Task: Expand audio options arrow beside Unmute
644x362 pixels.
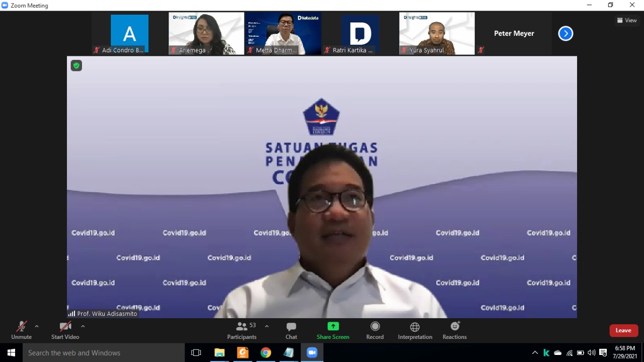Action: click(x=37, y=326)
